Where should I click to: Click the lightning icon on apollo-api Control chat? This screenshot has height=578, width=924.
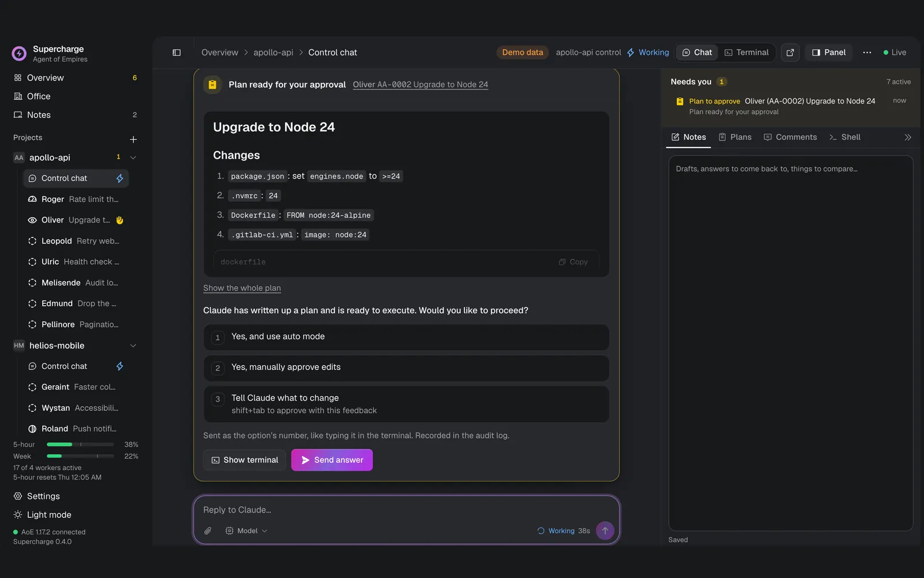pos(120,179)
